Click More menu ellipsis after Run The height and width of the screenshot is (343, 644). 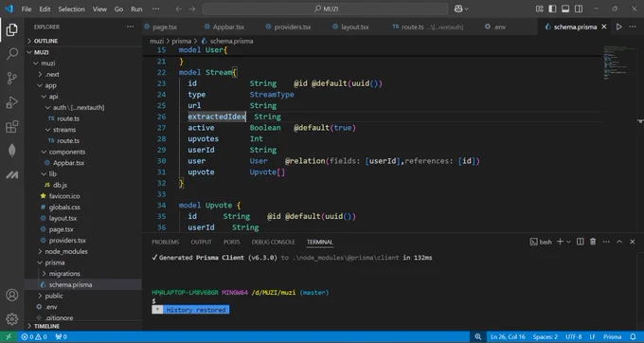click(x=155, y=9)
